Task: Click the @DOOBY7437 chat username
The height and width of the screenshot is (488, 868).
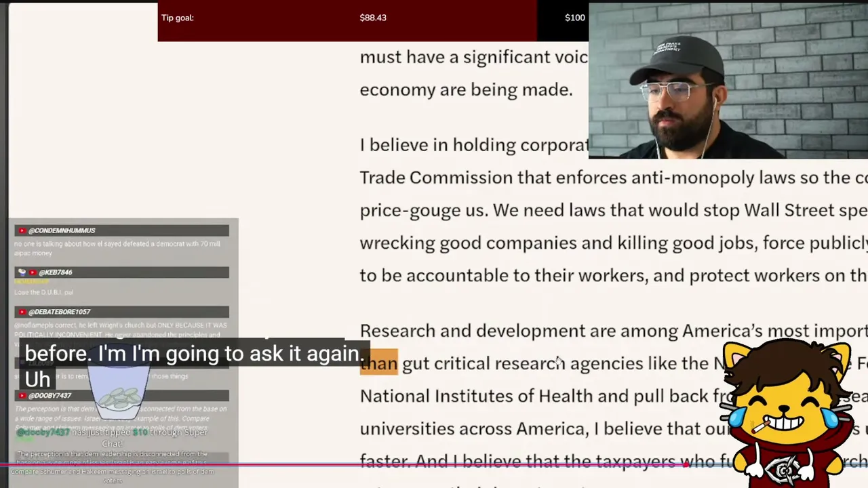Action: [50, 396]
